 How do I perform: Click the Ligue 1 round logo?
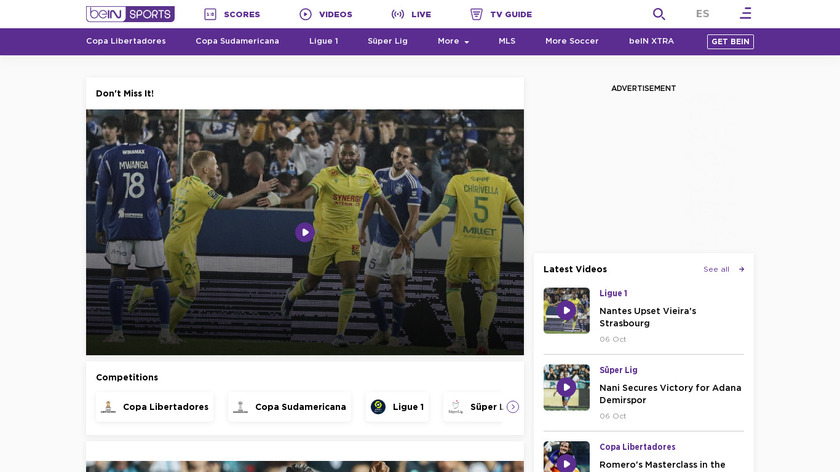[378, 407]
